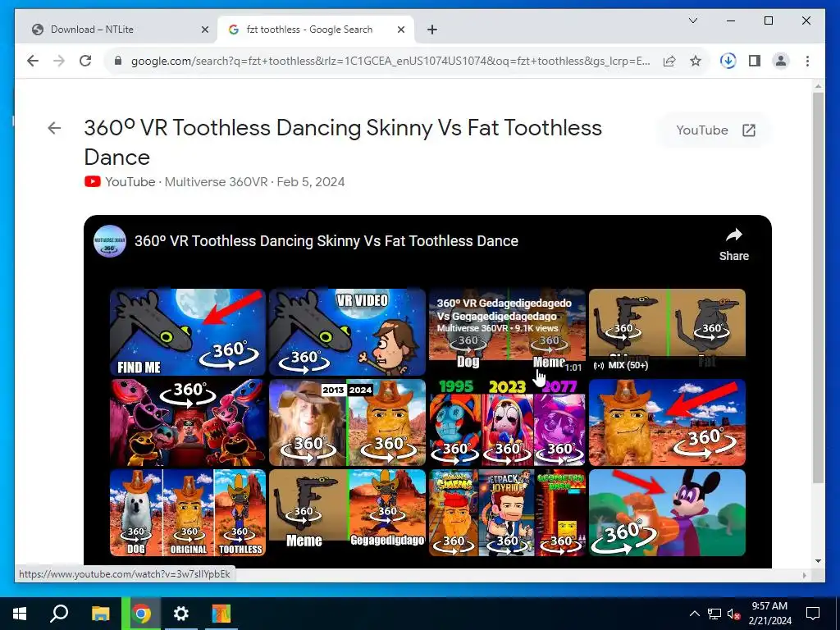The height and width of the screenshot is (630, 840).
Task: Show hidden system tray icons
Action: 694,614
